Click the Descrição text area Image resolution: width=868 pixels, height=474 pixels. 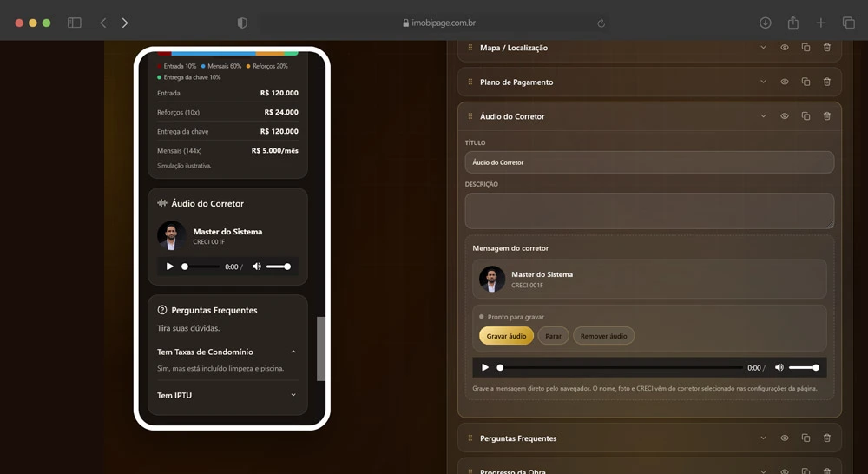pos(649,211)
